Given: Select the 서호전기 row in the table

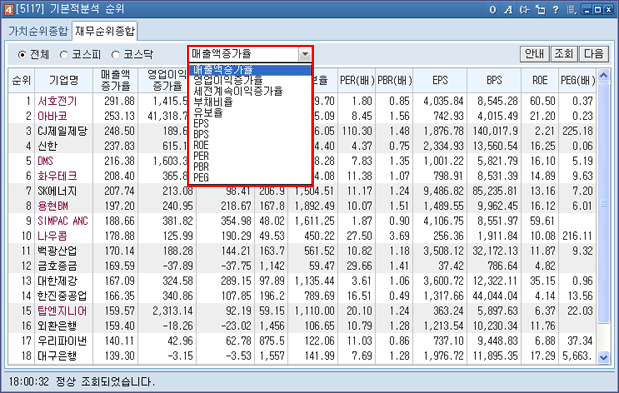Looking at the screenshot, I should pos(302,101).
